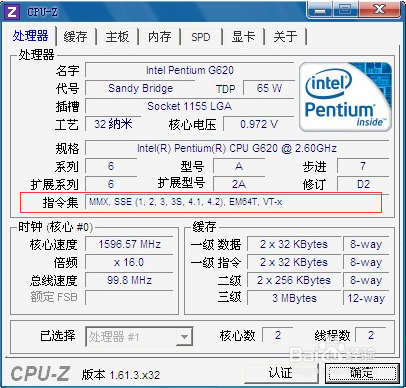Screen dimensions: 406x388
Task: Open the 主板 tab
Action: [x=117, y=36]
